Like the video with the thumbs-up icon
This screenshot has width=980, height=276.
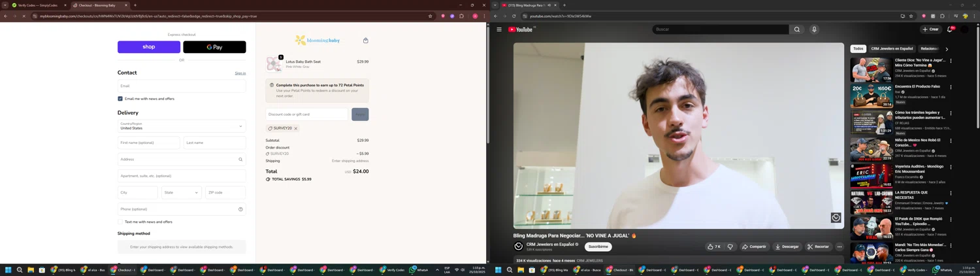(713, 247)
